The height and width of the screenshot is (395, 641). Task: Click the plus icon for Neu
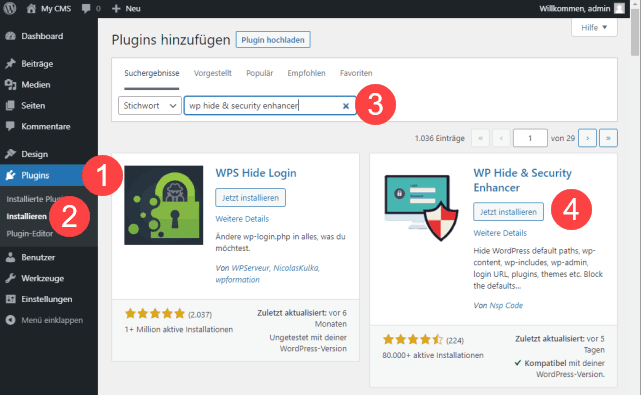point(116,9)
